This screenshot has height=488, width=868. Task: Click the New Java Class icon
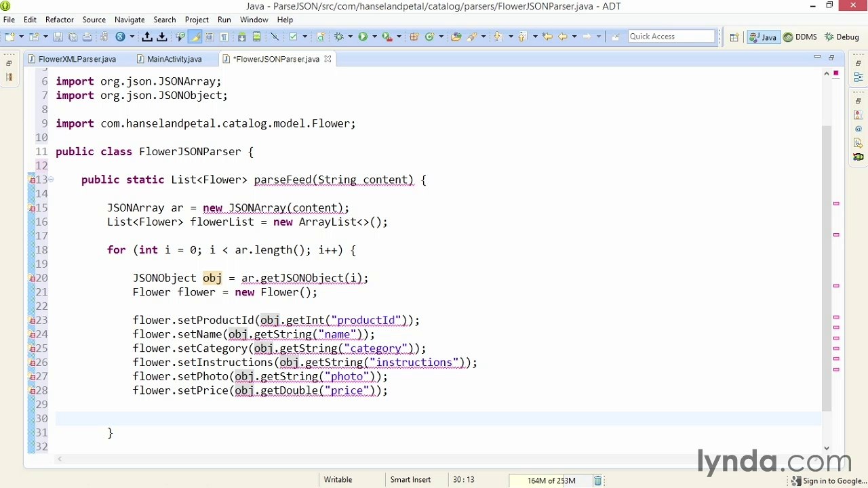429,37
